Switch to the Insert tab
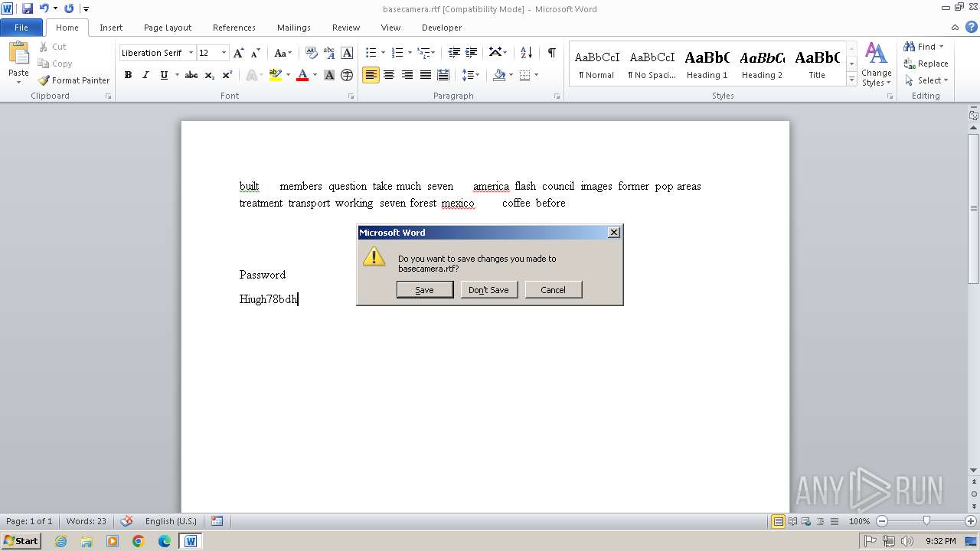980x551 pixels. [x=111, y=28]
